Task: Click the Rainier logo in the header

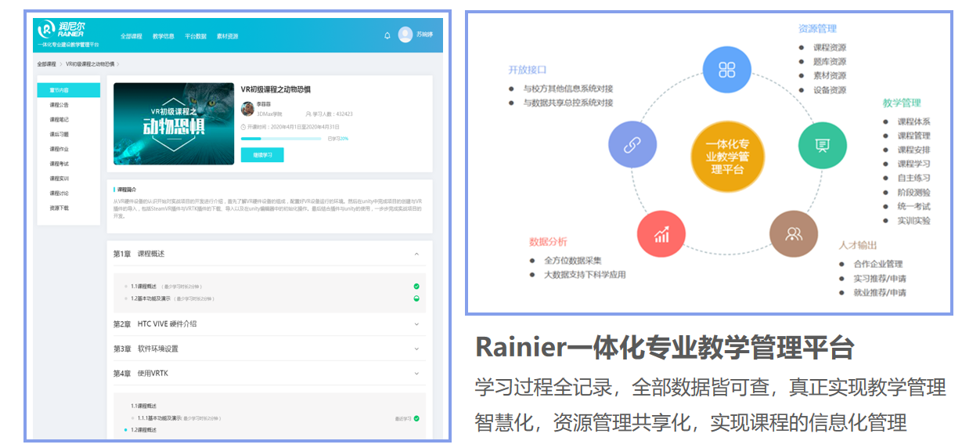Action: [x=62, y=31]
